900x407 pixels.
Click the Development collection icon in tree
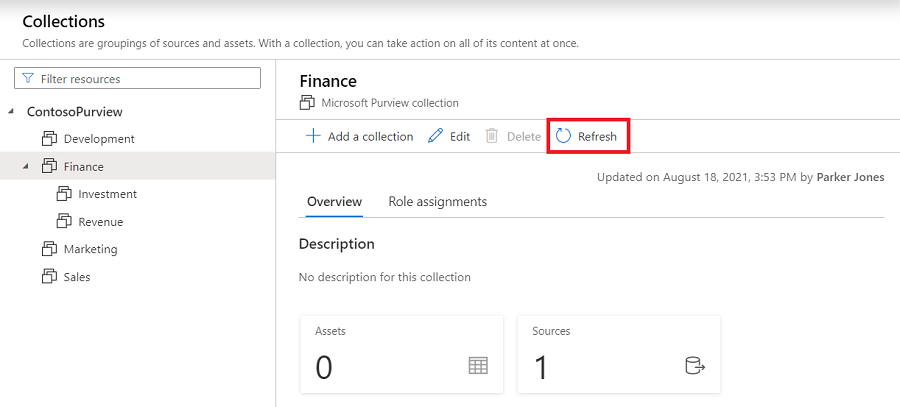49,139
